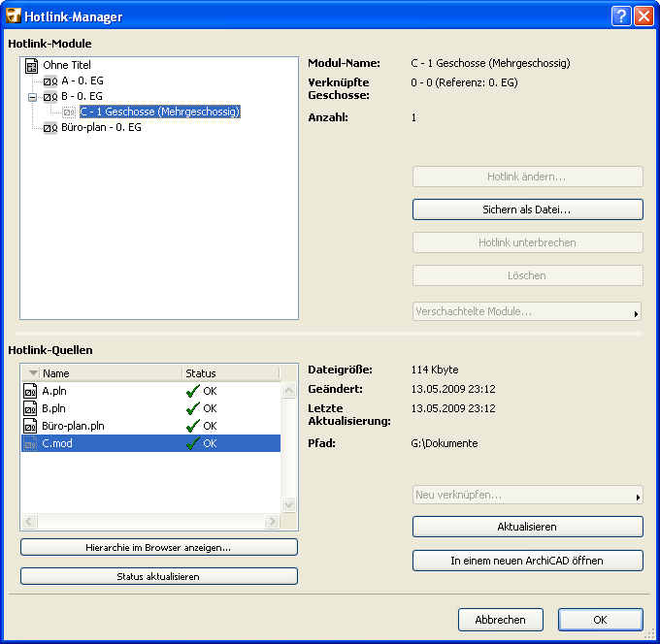This screenshot has width=660, height=644.
Task: Select Büro-plan - 0. EG module
Action: (102, 127)
